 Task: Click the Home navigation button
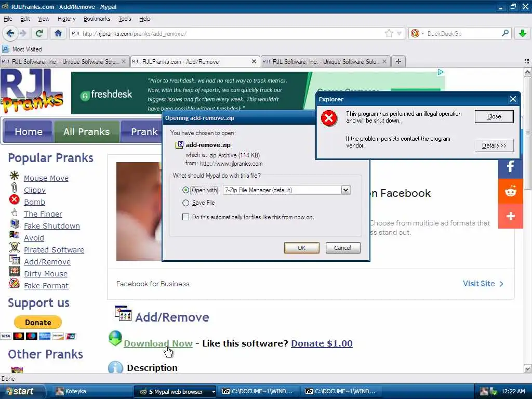coord(29,131)
